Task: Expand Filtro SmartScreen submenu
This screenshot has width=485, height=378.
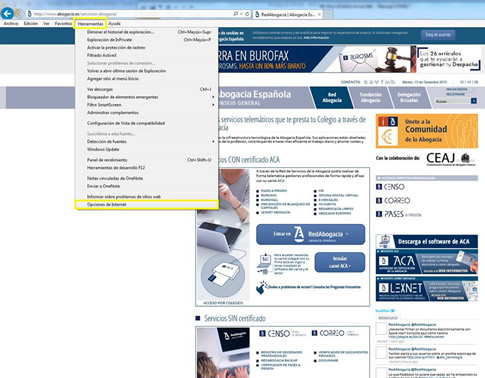Action: pos(147,105)
